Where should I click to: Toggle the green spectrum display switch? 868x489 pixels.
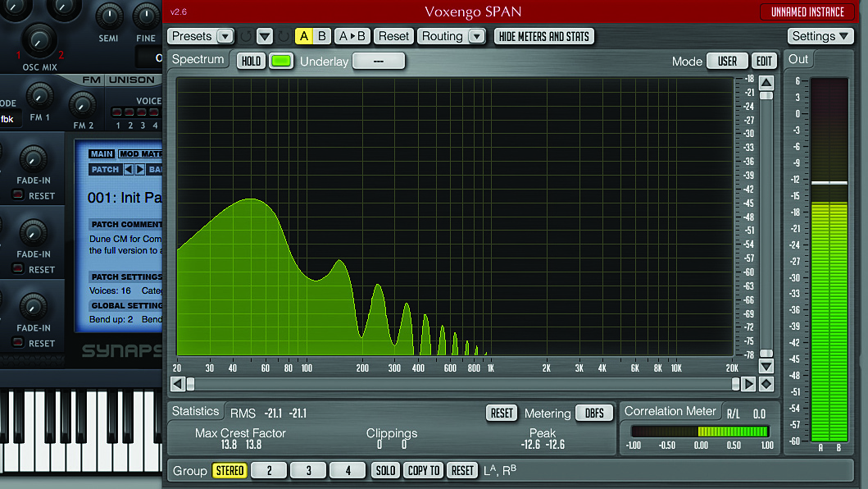click(281, 61)
